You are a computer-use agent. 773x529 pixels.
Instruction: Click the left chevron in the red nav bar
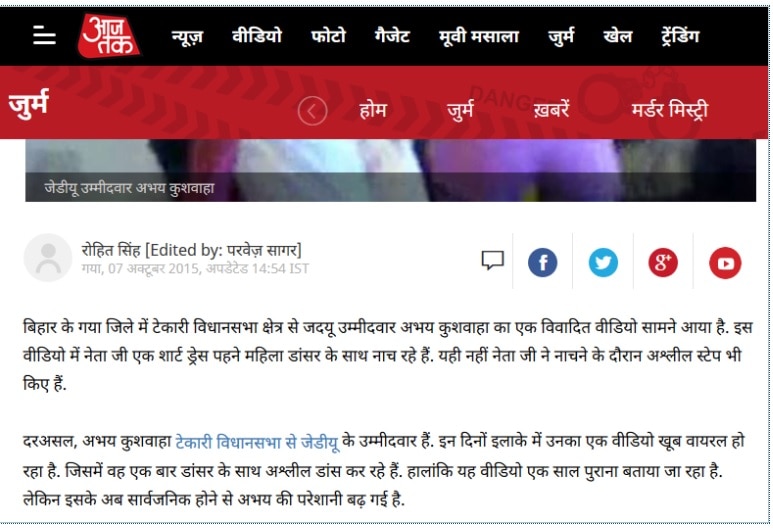(312, 111)
